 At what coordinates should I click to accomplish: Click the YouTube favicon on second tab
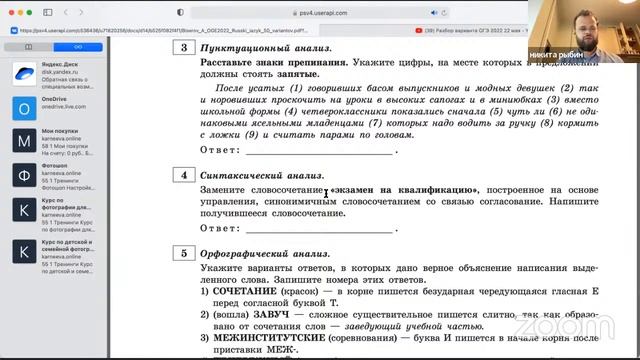(x=419, y=31)
